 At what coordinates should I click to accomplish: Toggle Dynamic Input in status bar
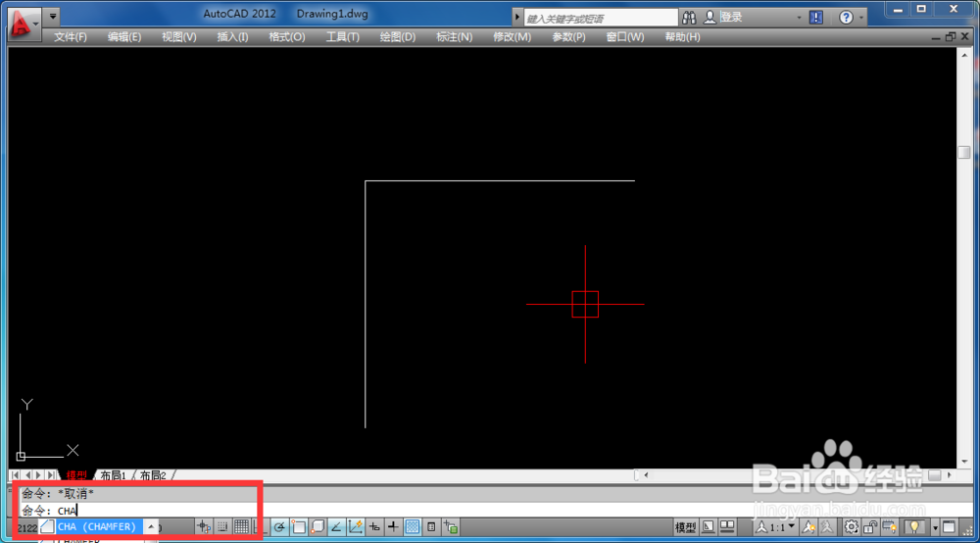click(x=373, y=527)
